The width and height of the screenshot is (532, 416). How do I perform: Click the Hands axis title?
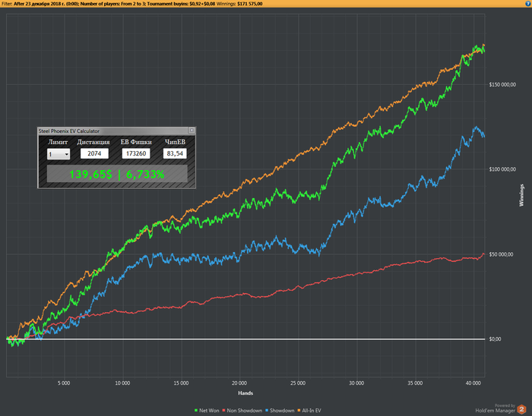[x=245, y=393]
